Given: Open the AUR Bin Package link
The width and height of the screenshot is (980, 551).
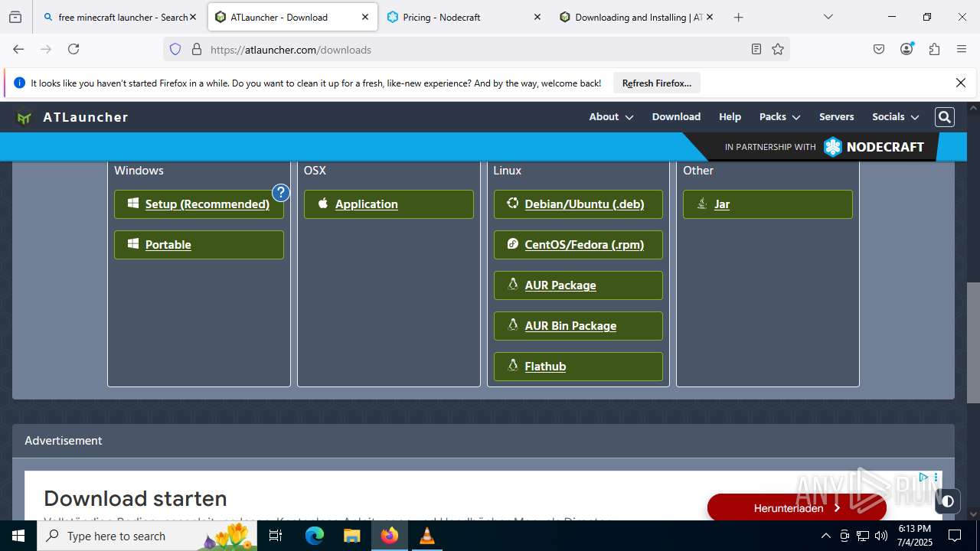Looking at the screenshot, I should pos(578,326).
